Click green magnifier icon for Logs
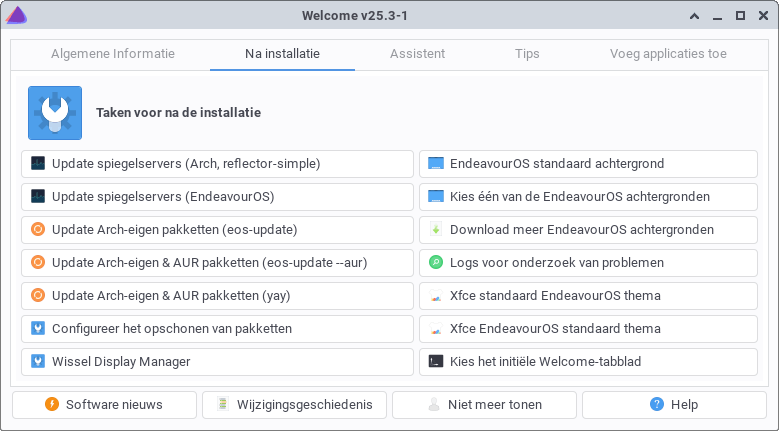This screenshot has width=779, height=431. coord(436,262)
